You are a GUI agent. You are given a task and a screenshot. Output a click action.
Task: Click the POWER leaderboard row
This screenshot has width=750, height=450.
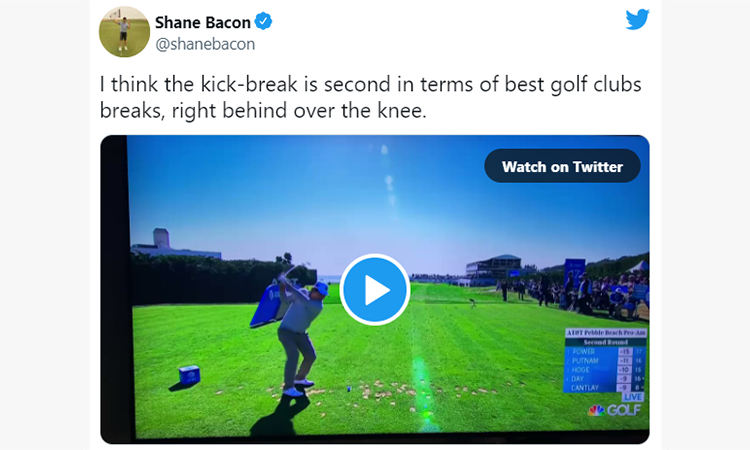605,351
